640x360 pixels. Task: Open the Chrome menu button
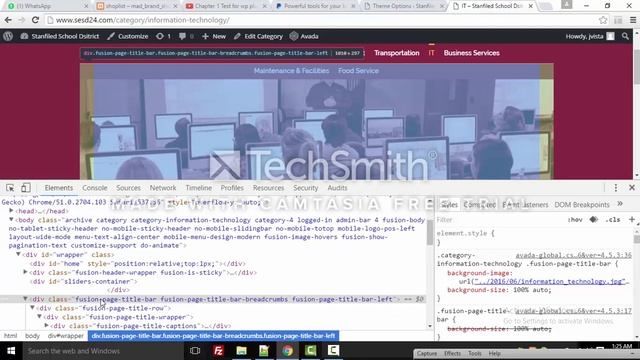[x=633, y=20]
